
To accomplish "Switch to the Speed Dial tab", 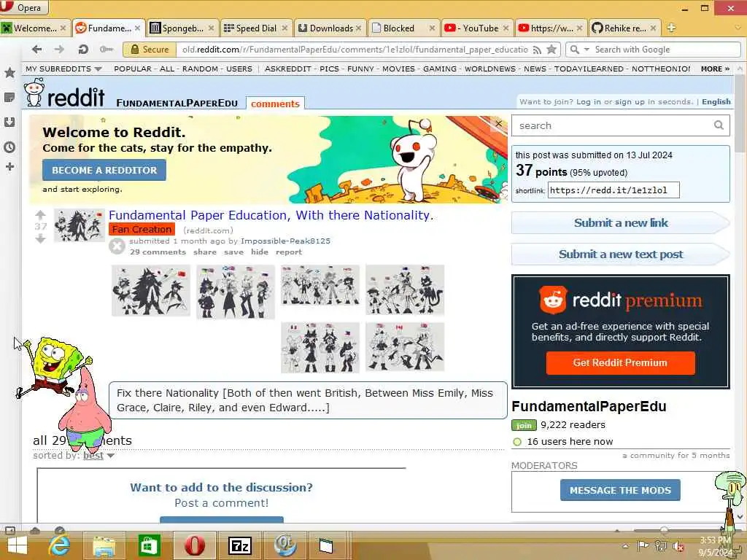I will pos(255,28).
